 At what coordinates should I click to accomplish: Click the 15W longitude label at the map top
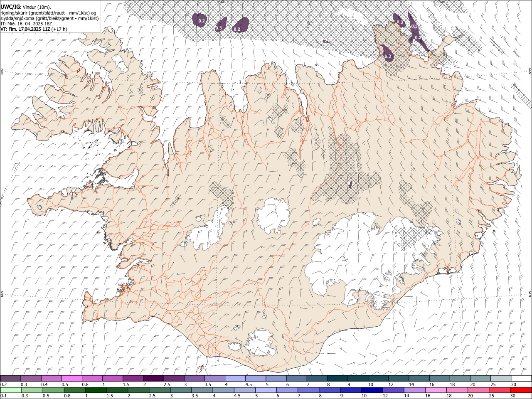click(x=440, y=2)
